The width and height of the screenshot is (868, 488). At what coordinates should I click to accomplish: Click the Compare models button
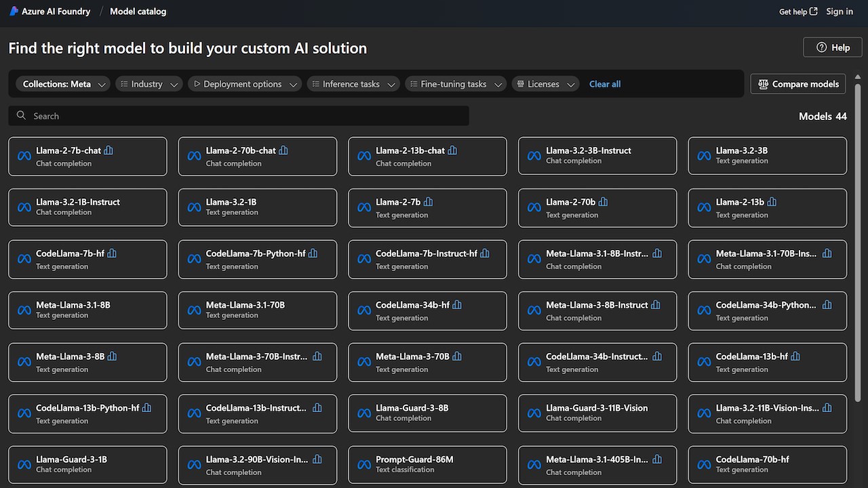click(x=798, y=84)
